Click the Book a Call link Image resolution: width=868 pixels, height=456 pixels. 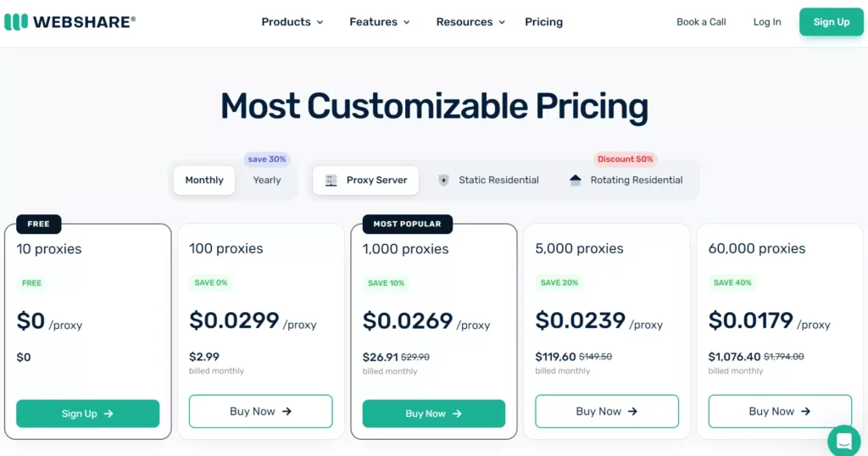point(701,22)
